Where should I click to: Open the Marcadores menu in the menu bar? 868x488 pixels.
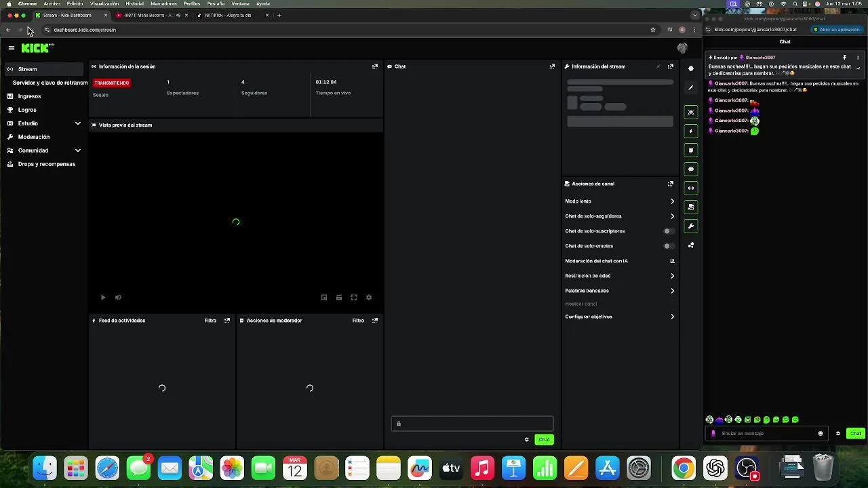click(x=163, y=3)
